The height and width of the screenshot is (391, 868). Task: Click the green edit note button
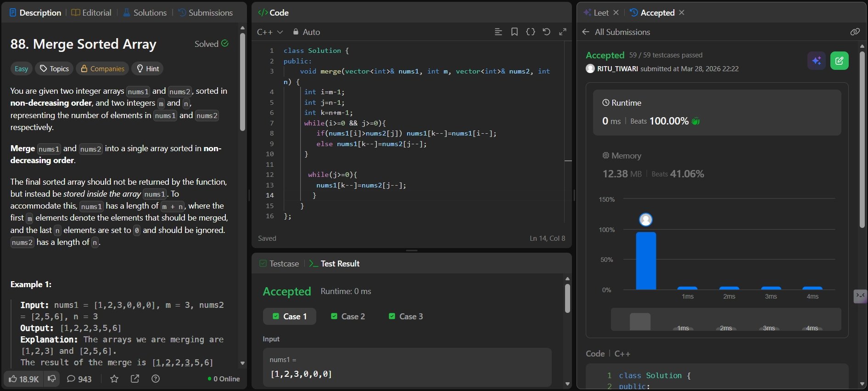pyautogui.click(x=839, y=61)
